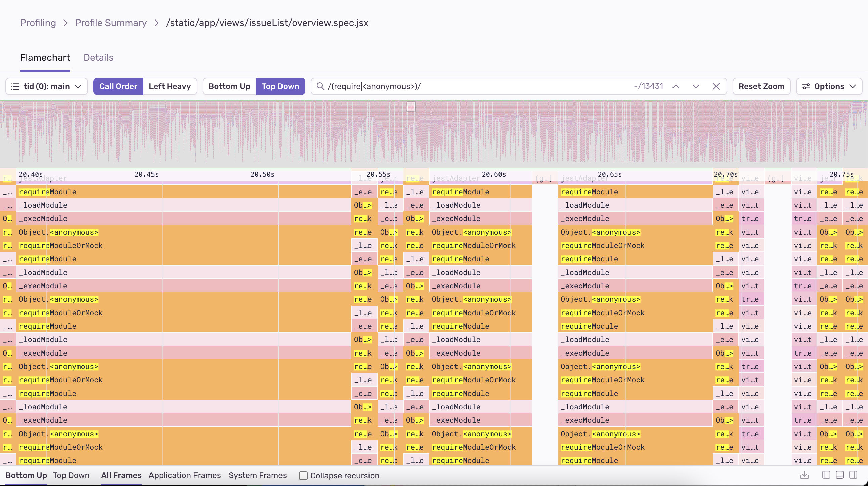The width and height of the screenshot is (868, 486).
Task: Choose Call Order sorting
Action: [x=118, y=86]
